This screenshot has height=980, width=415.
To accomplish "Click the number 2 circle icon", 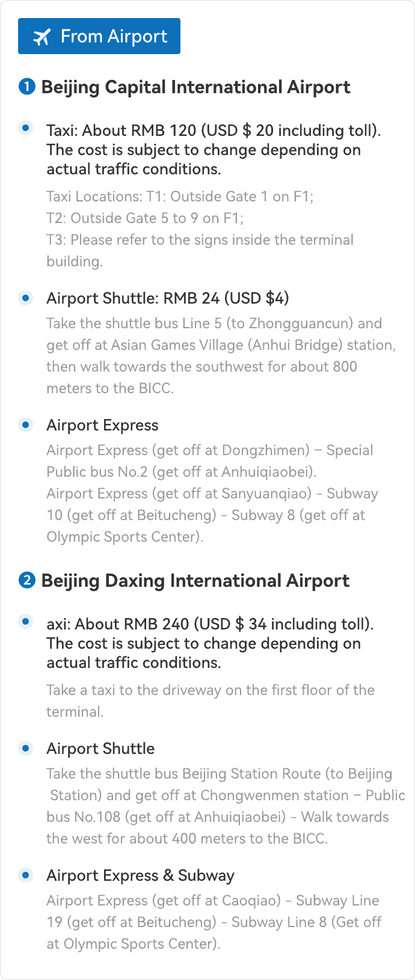I will tap(27, 581).
